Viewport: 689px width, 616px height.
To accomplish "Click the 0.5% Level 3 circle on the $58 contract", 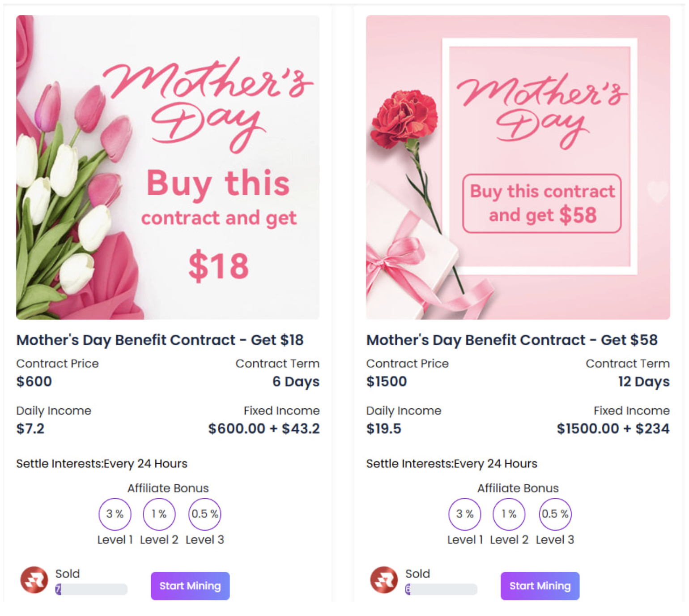I will pyautogui.click(x=555, y=514).
